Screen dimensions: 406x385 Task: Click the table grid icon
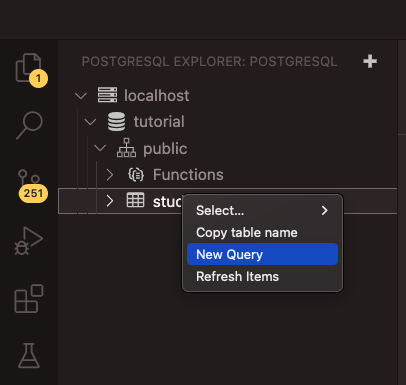[x=135, y=200]
